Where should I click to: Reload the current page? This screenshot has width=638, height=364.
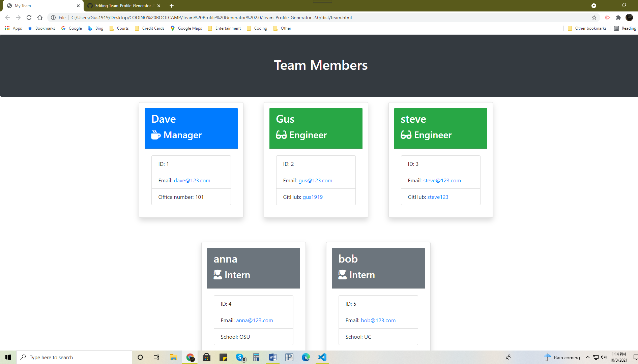click(29, 18)
